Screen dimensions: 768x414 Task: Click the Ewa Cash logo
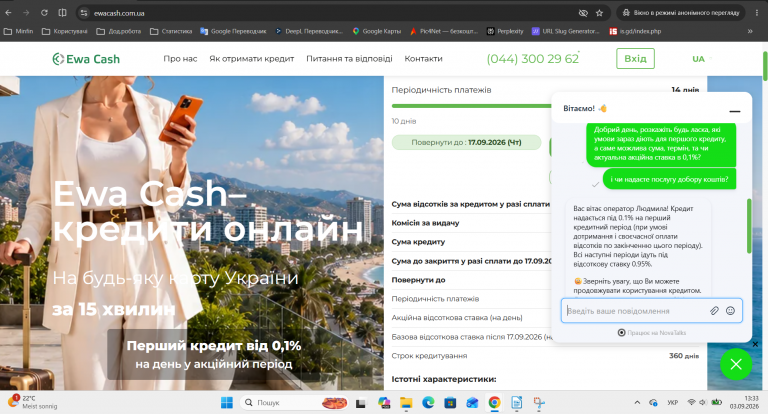pos(86,59)
